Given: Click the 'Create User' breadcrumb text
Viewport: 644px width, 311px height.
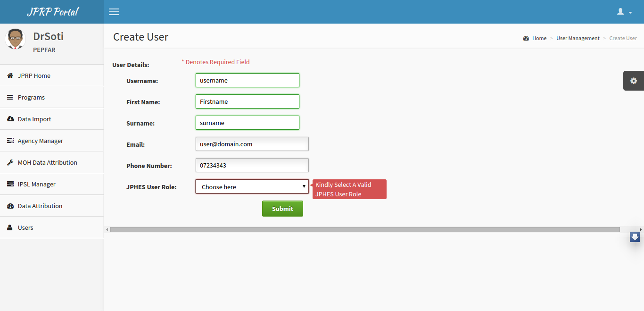Looking at the screenshot, I should (623, 38).
